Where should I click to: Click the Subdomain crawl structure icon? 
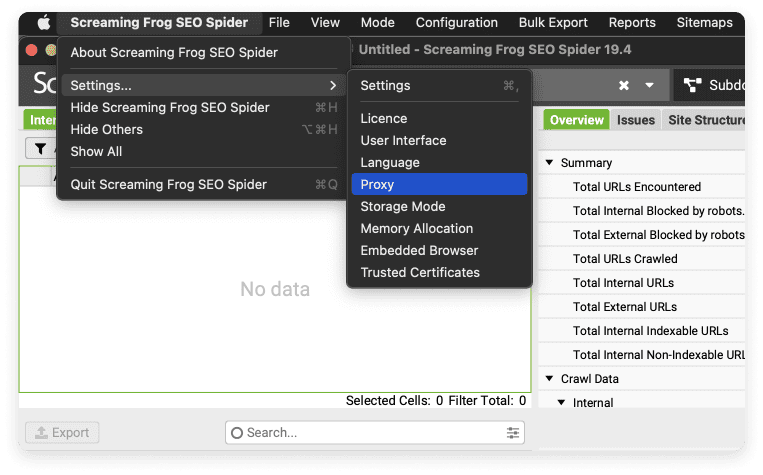692,85
